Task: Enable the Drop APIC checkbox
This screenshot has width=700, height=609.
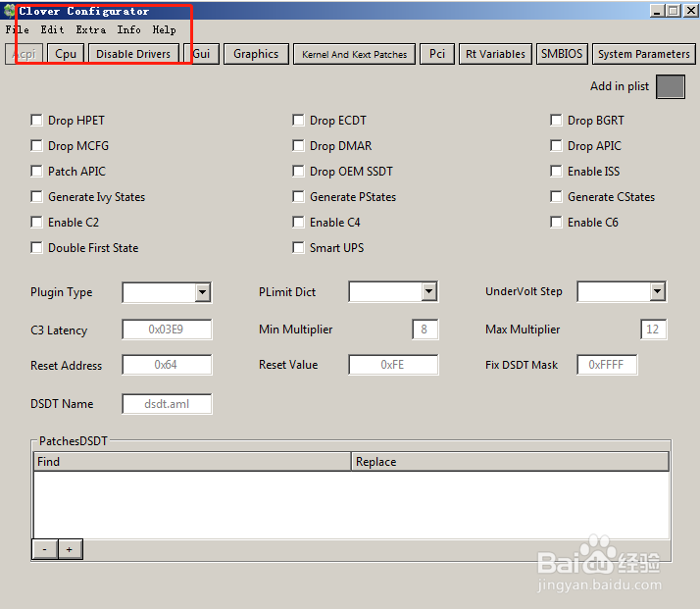Action: click(x=556, y=145)
